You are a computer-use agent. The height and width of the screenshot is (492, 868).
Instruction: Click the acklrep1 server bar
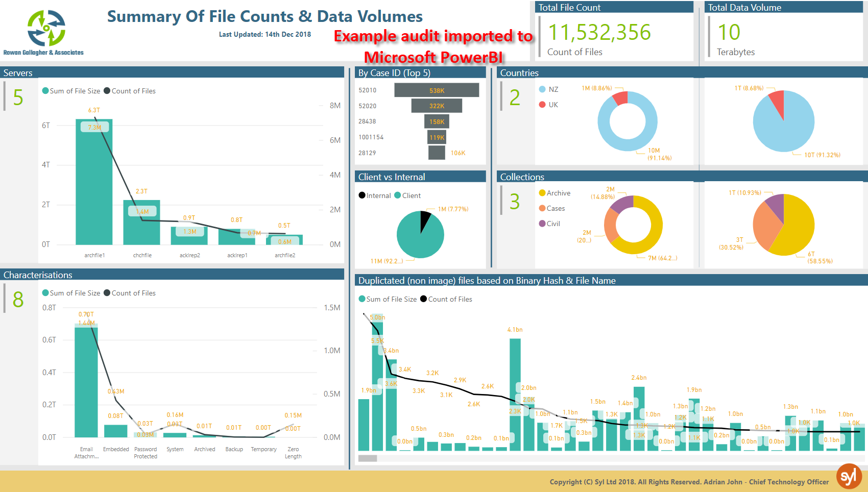click(237, 237)
